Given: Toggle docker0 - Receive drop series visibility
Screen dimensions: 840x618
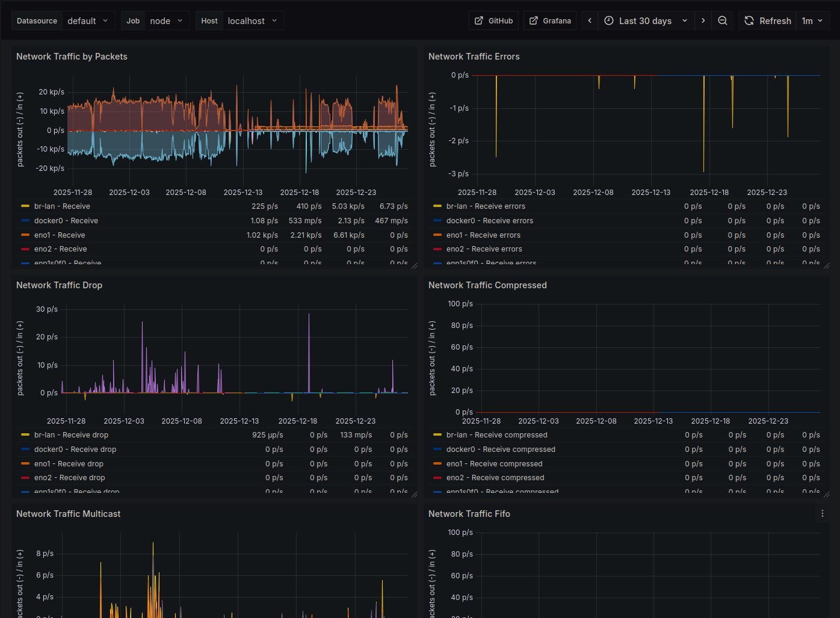Looking at the screenshot, I should [x=75, y=450].
